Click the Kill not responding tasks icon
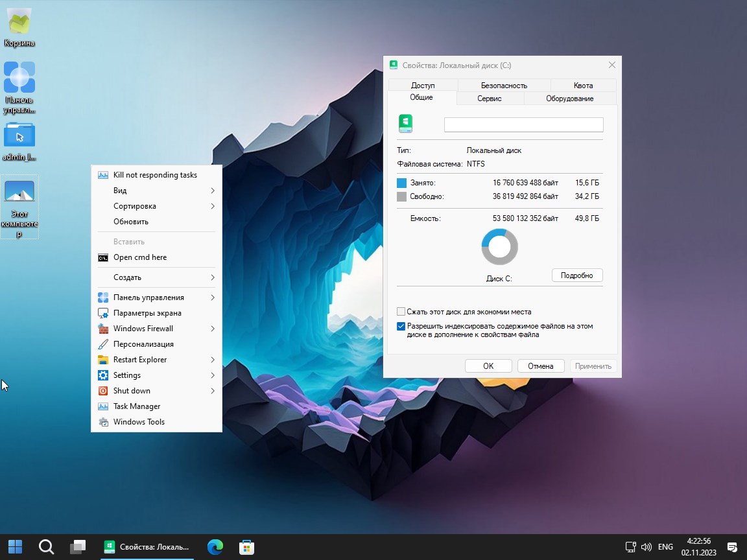The image size is (747, 560). 103,175
